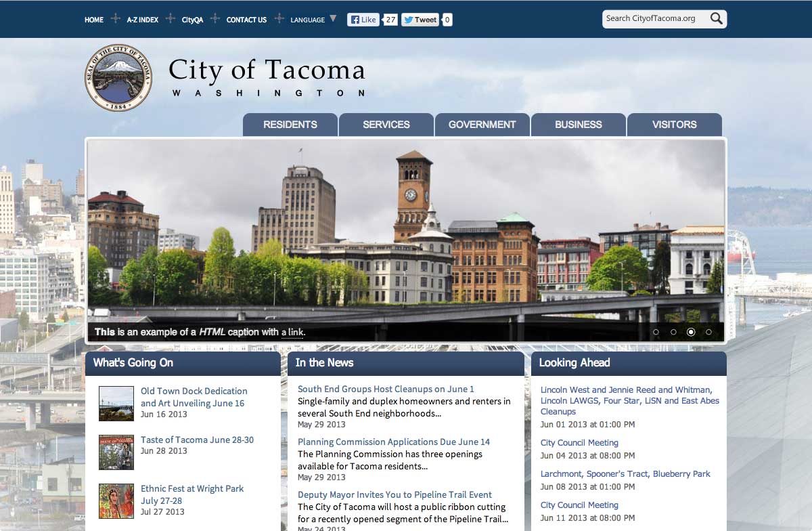Open the Ethnic Fest thumbnail image
The width and height of the screenshot is (812, 531).
point(116,501)
